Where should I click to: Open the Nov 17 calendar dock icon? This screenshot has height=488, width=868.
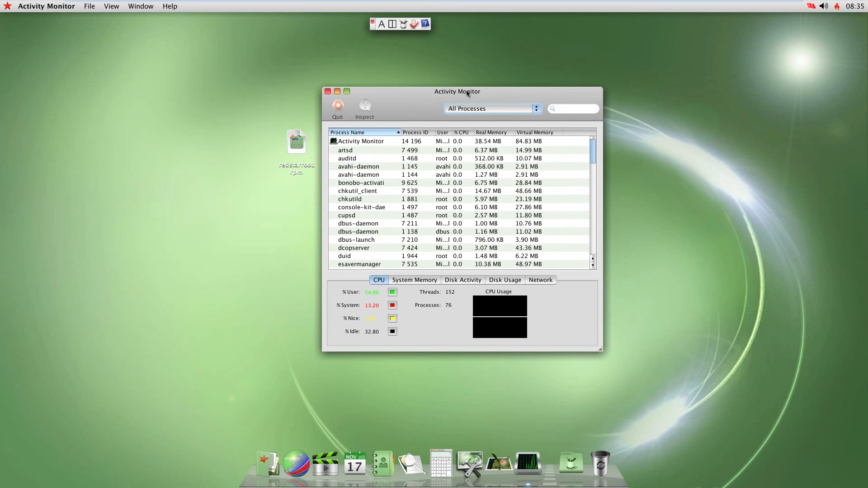coord(355,464)
